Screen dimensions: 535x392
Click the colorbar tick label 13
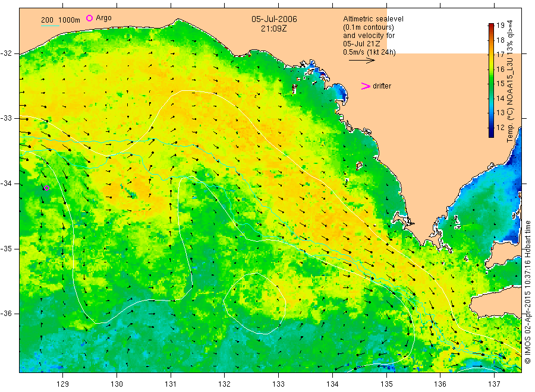point(500,113)
